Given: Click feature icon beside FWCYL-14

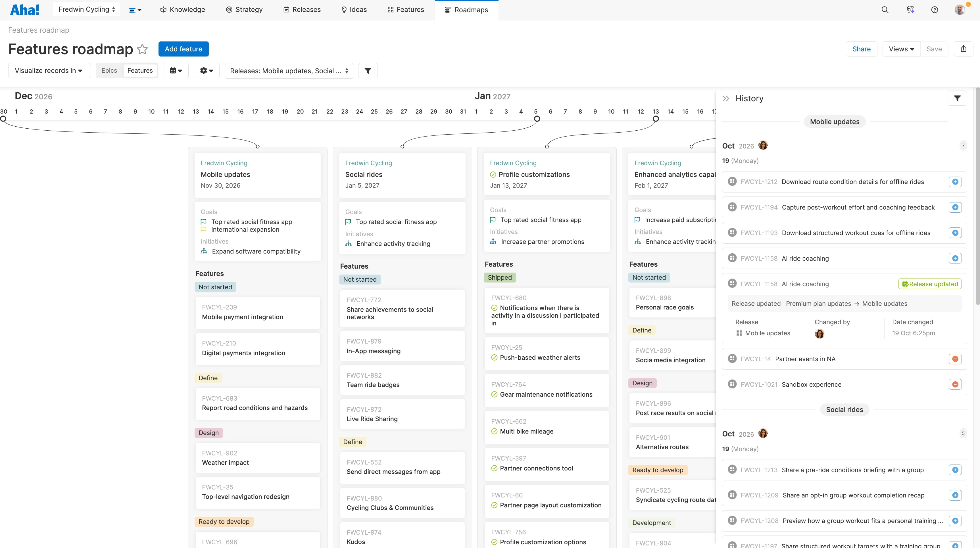Looking at the screenshot, I should 732,359.
